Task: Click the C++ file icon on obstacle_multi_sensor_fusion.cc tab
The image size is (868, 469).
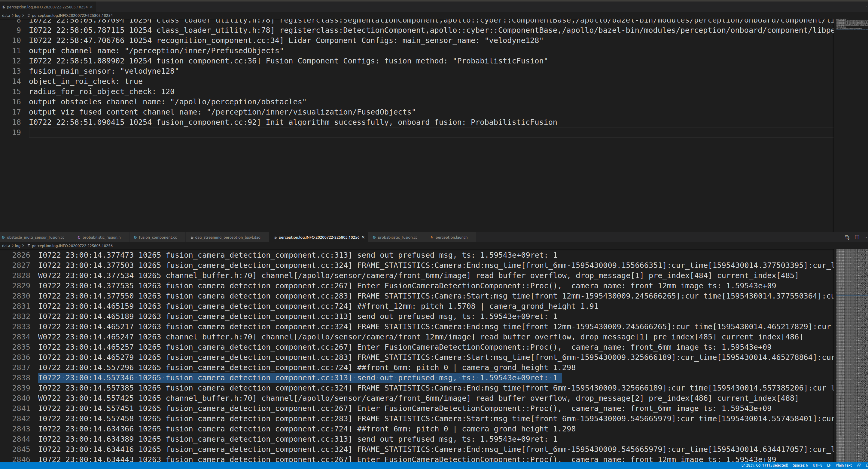Action: pos(4,237)
